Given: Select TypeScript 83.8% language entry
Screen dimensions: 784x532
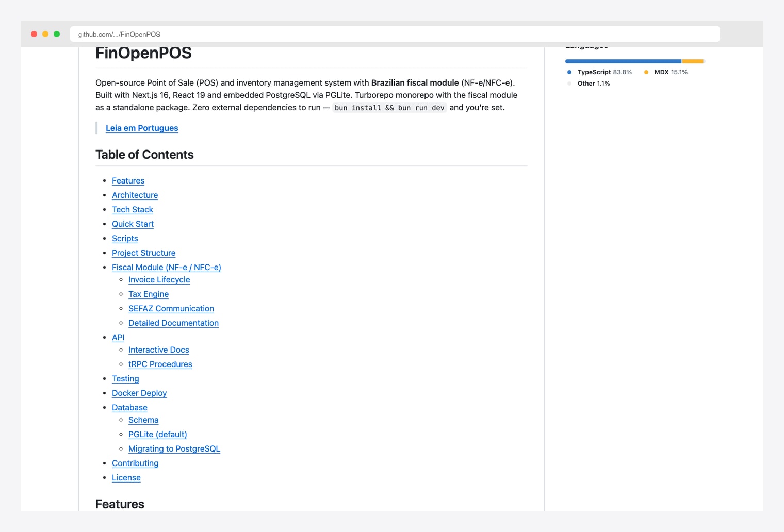Looking at the screenshot, I should click(x=599, y=72).
